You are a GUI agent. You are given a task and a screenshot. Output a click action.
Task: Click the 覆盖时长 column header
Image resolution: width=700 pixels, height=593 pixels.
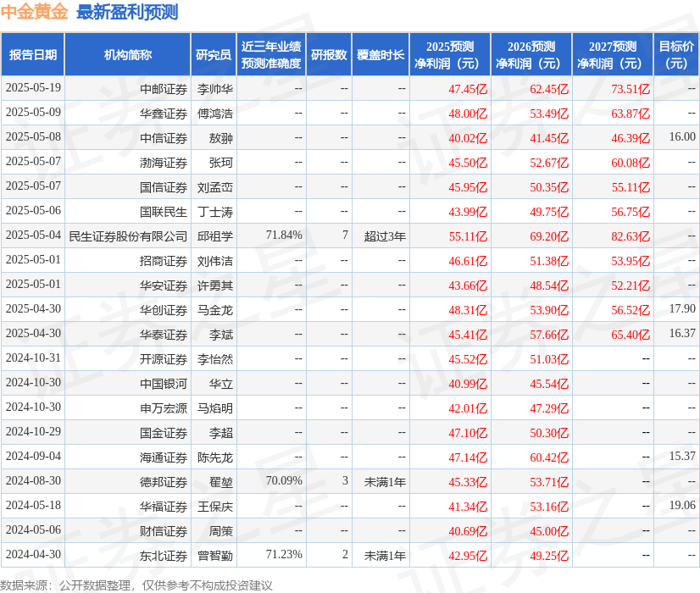click(381, 53)
